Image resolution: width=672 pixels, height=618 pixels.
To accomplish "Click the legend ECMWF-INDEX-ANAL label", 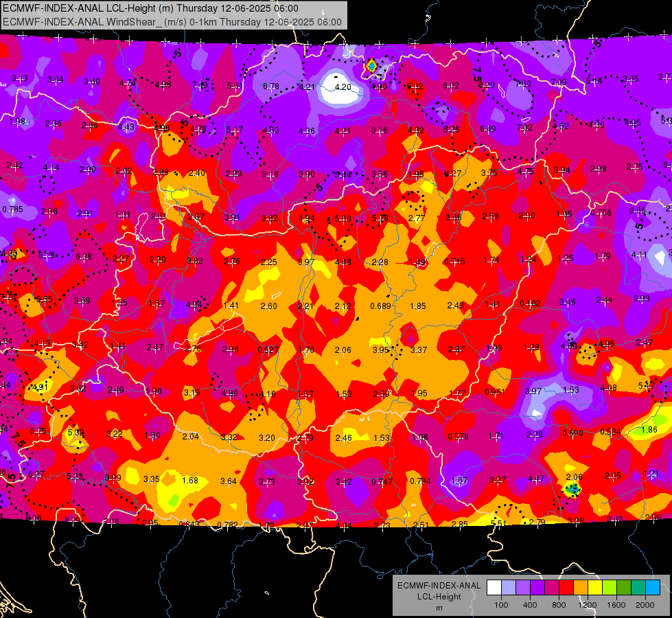I will [x=439, y=586].
